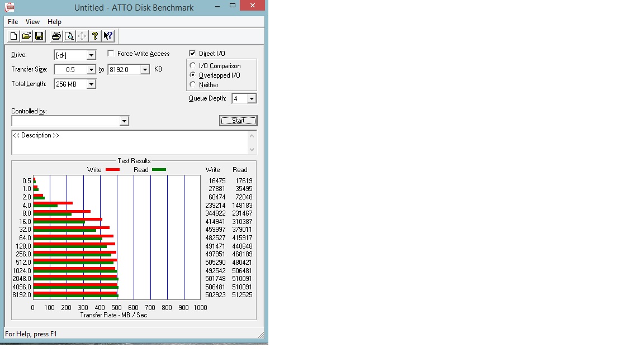Image resolution: width=644 pixels, height=362 pixels.
Task: Click the 'For Help, press F1' status text
Action: tap(31, 334)
